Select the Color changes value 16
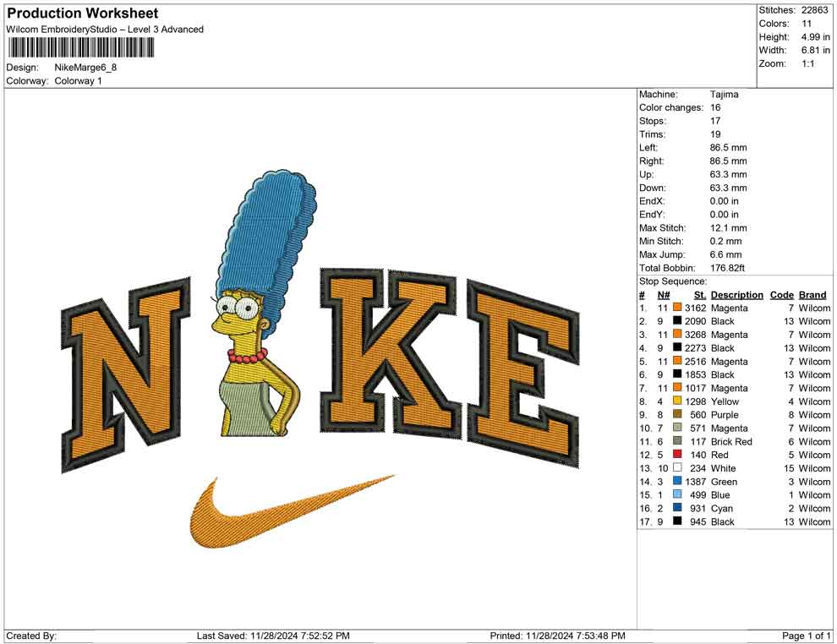837x644 pixels. coord(714,108)
